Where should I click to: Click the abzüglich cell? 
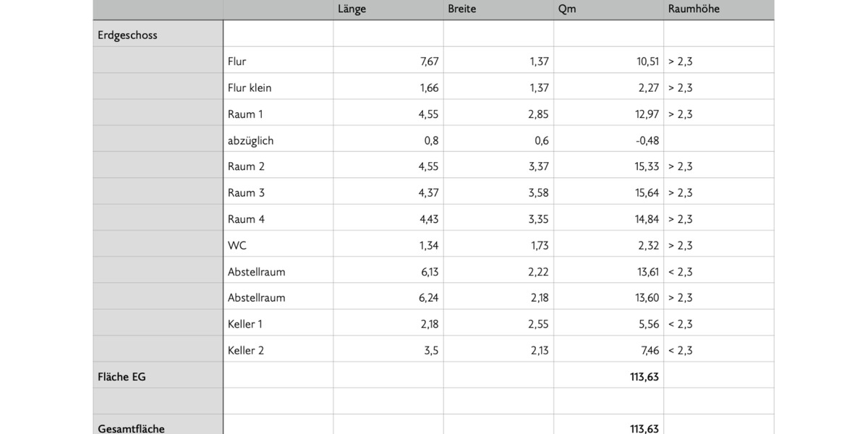pyautogui.click(x=278, y=140)
